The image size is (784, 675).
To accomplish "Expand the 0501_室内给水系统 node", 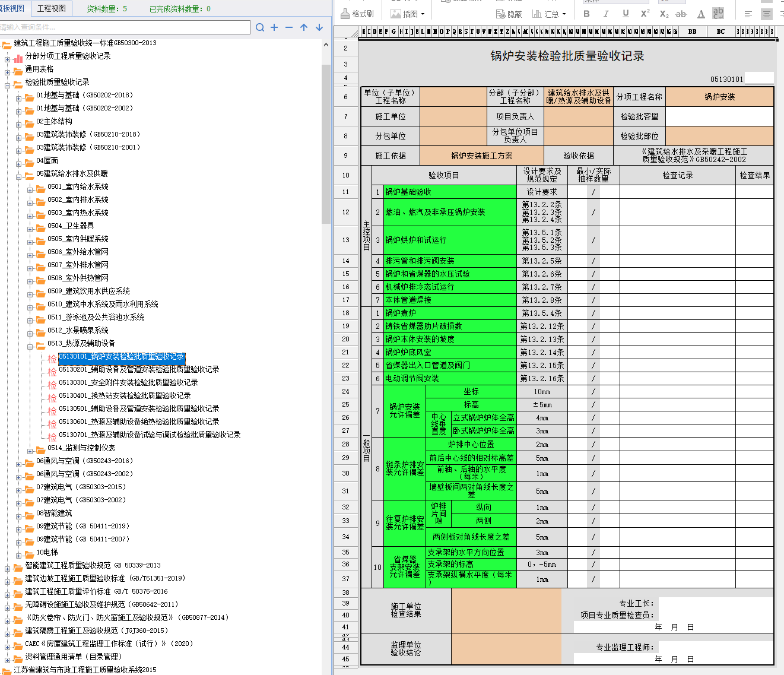I will 30,189.
